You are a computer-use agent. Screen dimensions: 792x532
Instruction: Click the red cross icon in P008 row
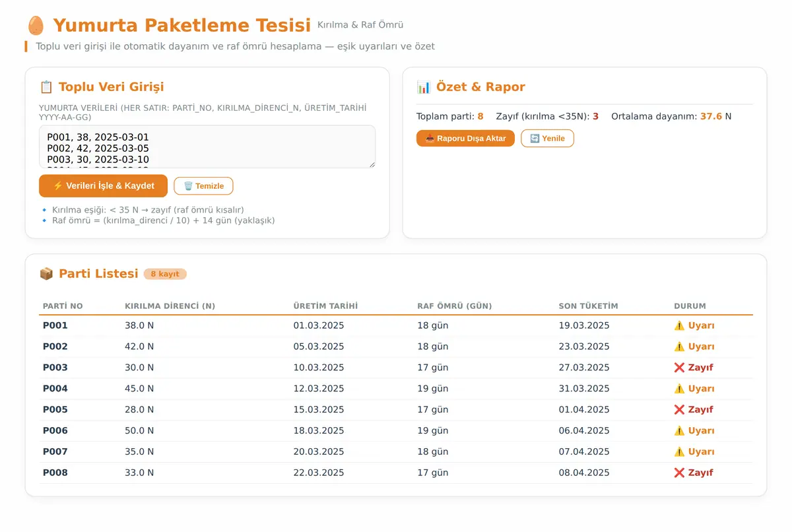[679, 473]
